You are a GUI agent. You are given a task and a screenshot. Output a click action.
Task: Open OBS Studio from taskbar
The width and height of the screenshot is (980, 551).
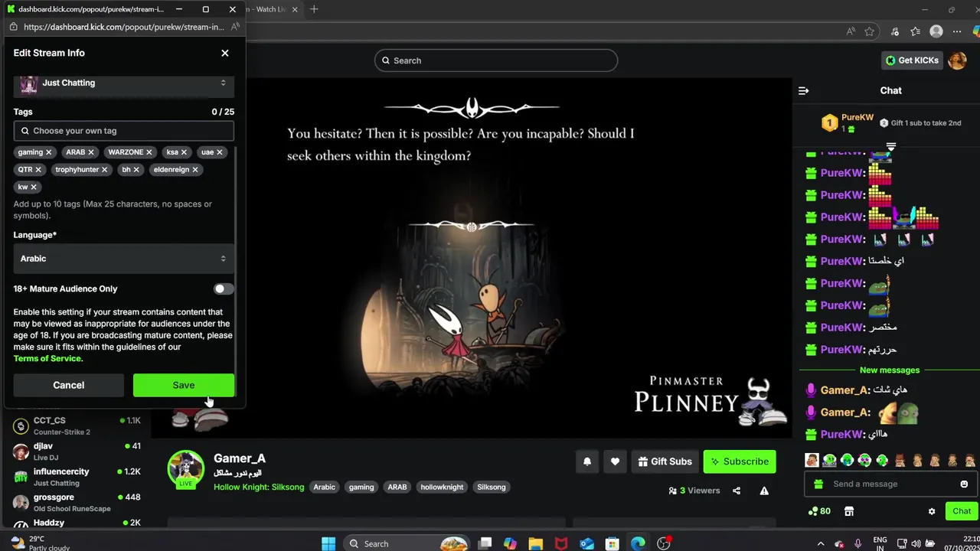tap(664, 543)
